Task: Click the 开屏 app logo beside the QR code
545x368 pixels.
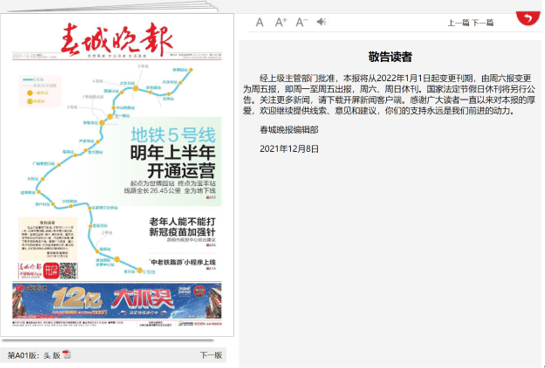Action: [x=51, y=271]
